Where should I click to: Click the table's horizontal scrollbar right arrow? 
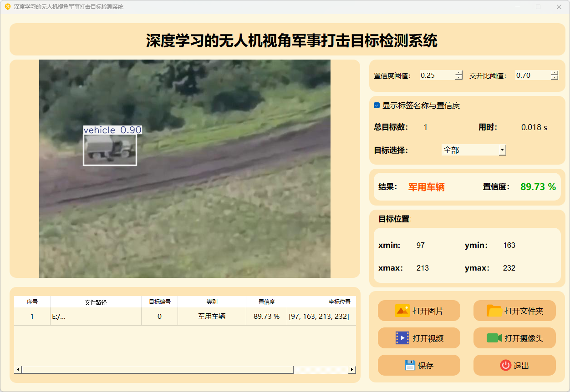[x=351, y=370]
